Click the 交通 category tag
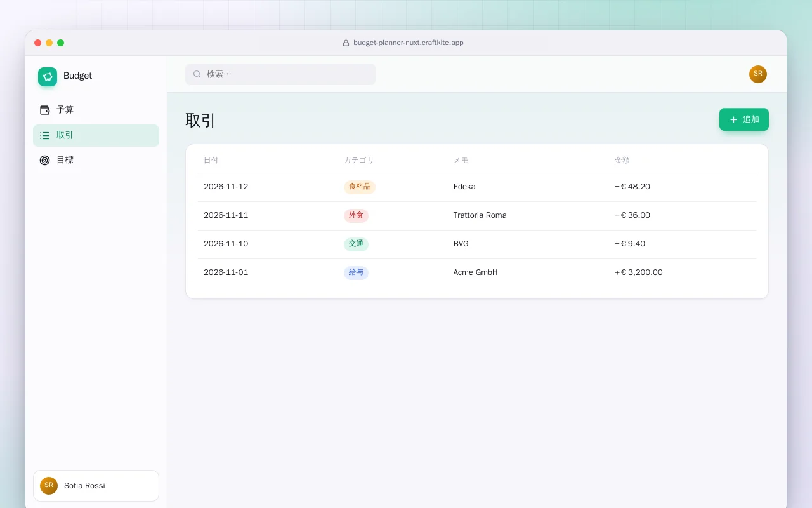This screenshot has width=812, height=508. click(356, 244)
